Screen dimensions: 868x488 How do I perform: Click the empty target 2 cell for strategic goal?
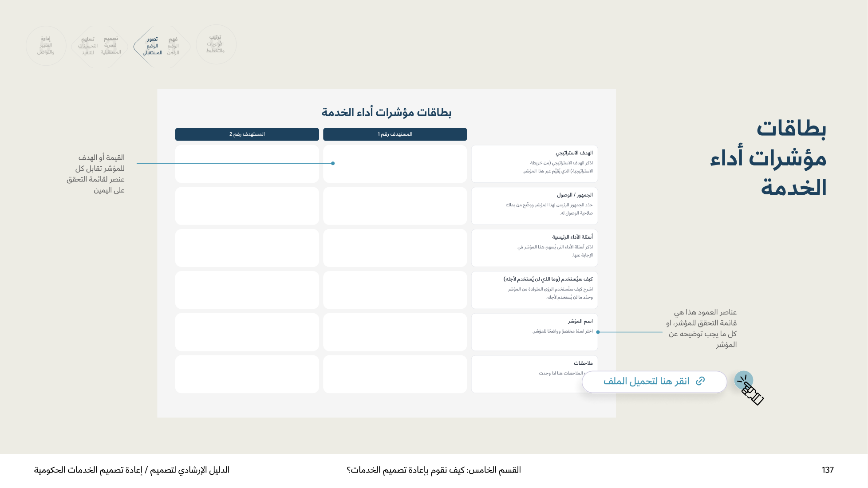tap(247, 164)
